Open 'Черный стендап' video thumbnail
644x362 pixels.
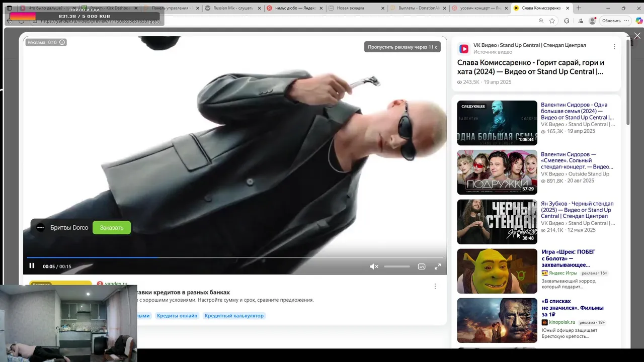pyautogui.click(x=497, y=222)
